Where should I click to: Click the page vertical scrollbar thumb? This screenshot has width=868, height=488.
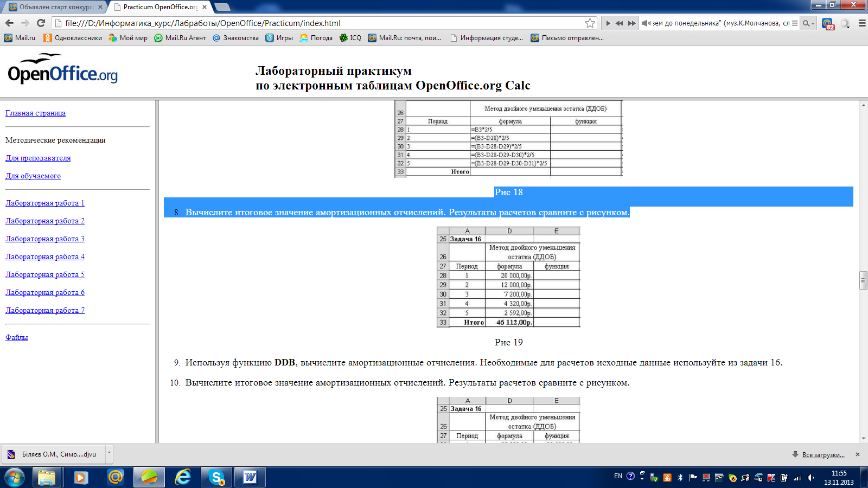click(x=863, y=280)
